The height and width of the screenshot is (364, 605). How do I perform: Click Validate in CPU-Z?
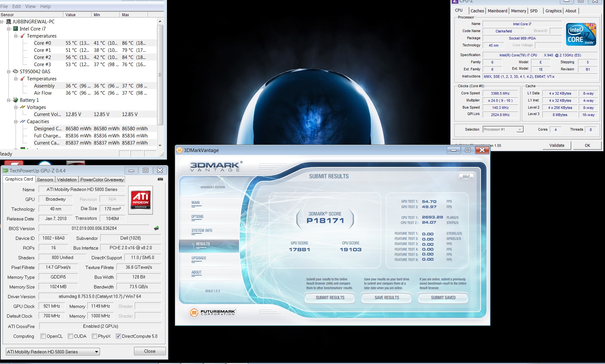(x=557, y=145)
